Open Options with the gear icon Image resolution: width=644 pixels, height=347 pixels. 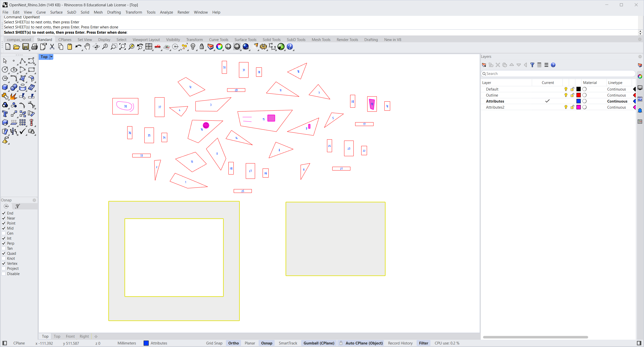263,47
